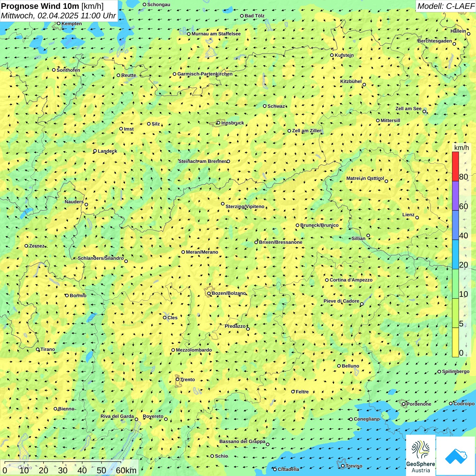
Task: Click the 'Feltre' label
Action: [x=302, y=392]
